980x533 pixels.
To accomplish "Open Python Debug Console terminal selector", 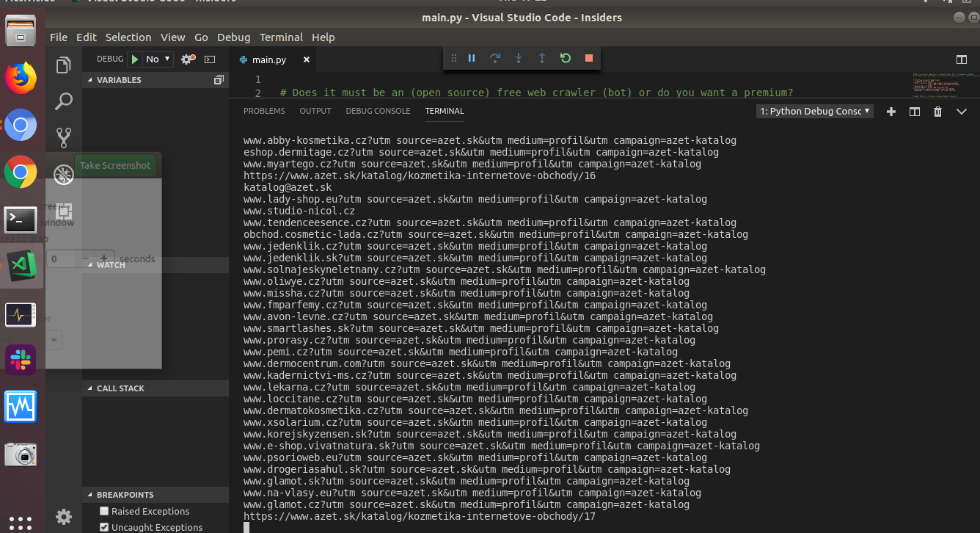I will coord(815,112).
